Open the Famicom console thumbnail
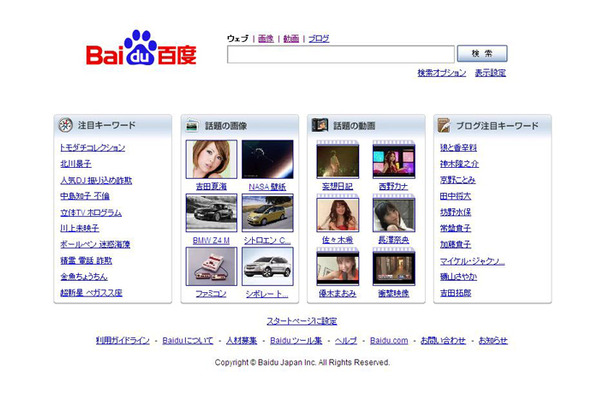Image resolution: width=610 pixels, height=400 pixels. (211, 267)
